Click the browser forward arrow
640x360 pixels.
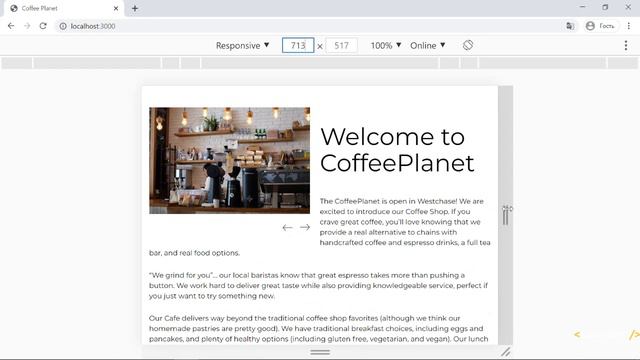(x=27, y=26)
